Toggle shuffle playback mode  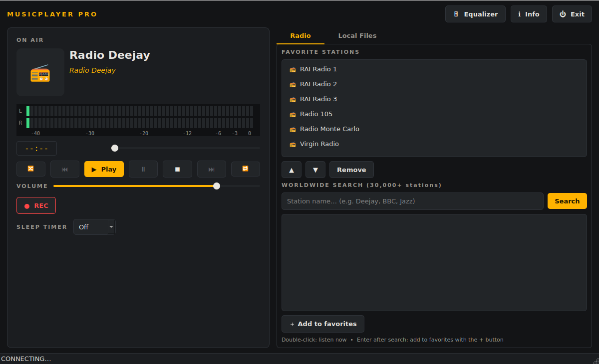[x=31, y=169]
